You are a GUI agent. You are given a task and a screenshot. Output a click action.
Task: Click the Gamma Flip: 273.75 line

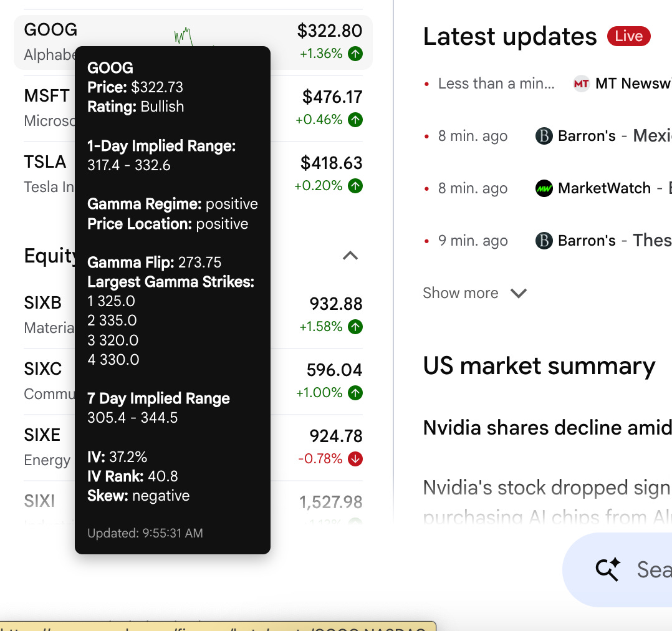coord(155,263)
